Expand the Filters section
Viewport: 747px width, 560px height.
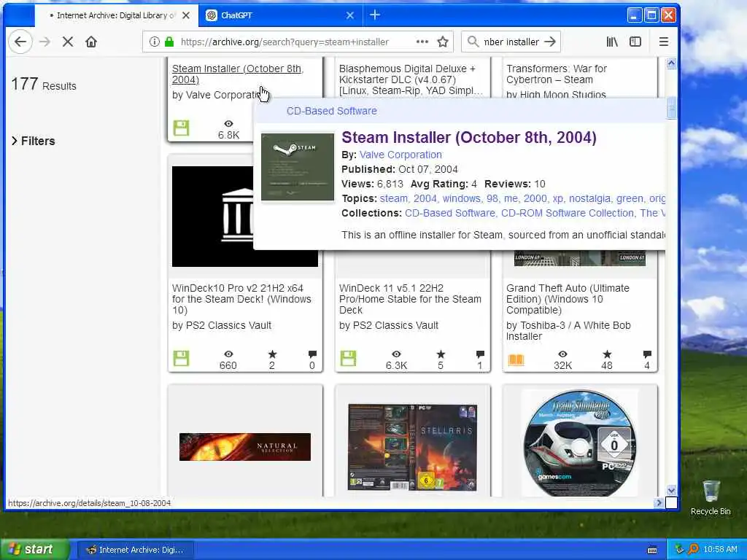pyautogui.click(x=33, y=141)
